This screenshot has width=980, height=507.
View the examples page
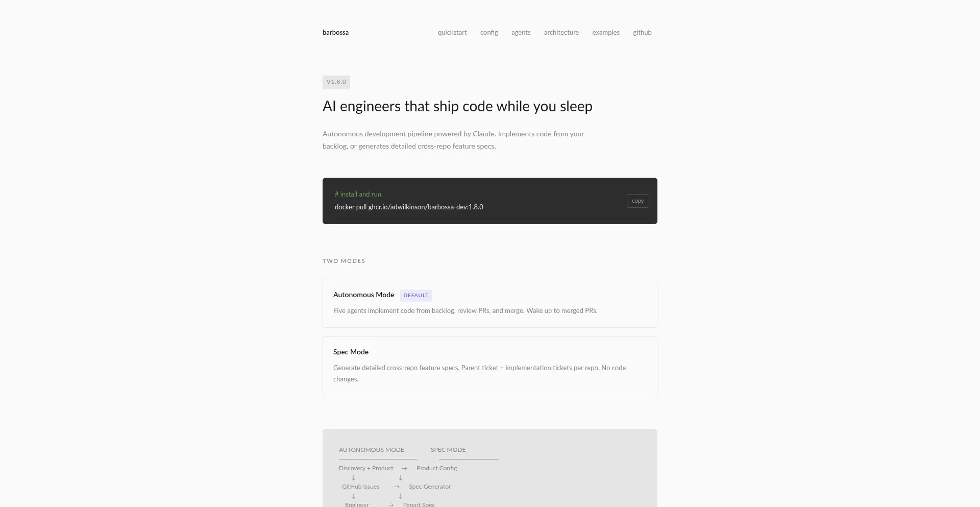606,33
